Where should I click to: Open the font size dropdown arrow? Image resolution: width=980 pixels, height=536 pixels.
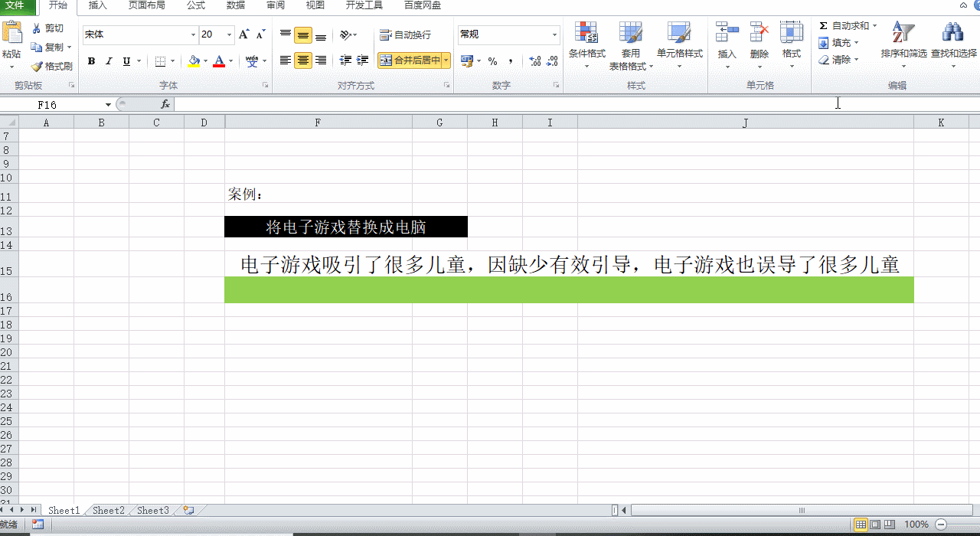229,35
